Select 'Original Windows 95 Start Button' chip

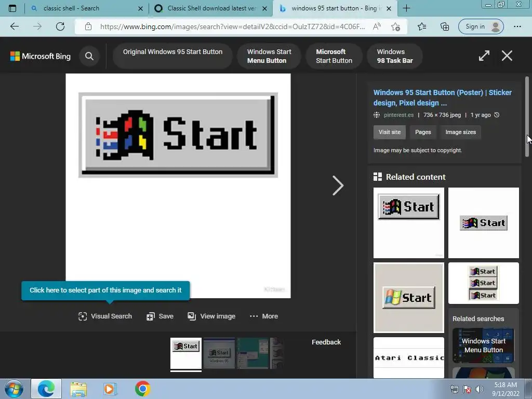tap(172, 56)
